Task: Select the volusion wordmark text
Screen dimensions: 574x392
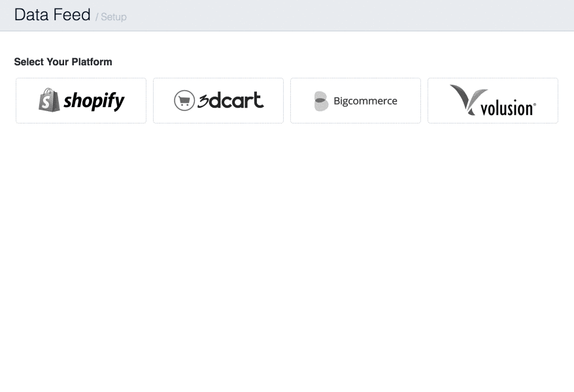Action: [507, 108]
